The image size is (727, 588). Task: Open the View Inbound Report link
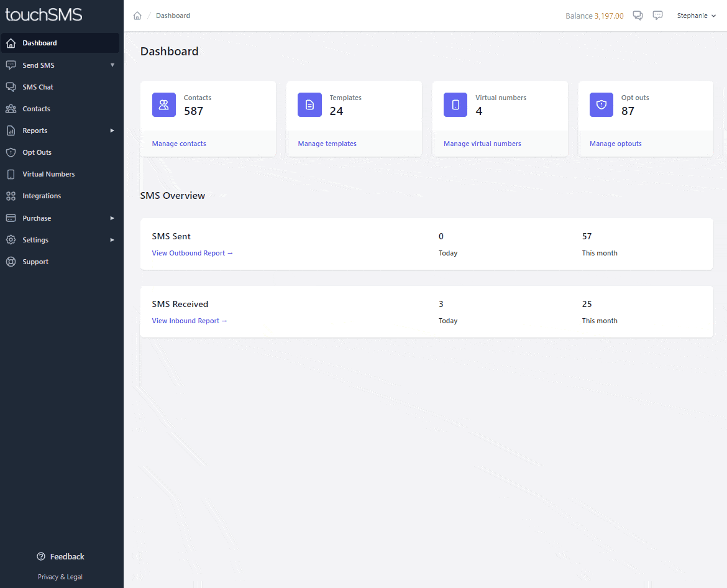pos(190,321)
